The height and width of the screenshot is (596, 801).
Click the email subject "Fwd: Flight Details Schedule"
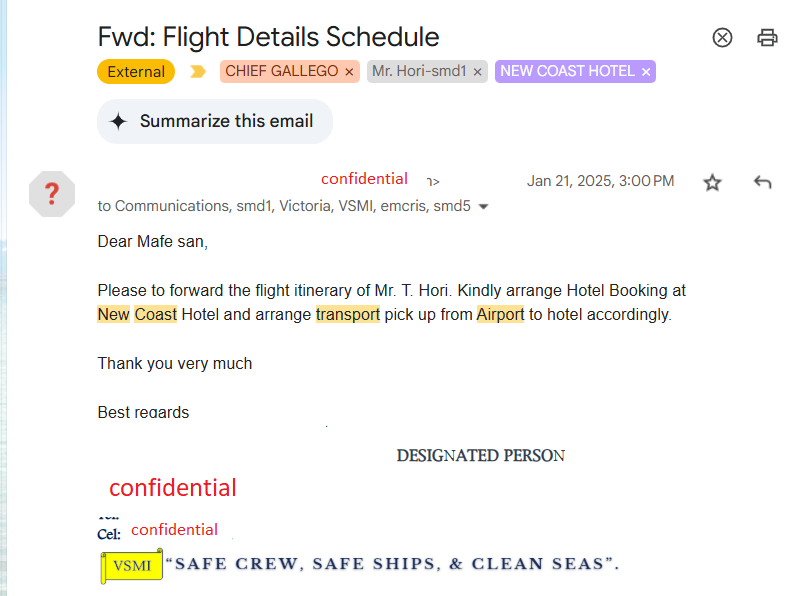[x=268, y=37]
